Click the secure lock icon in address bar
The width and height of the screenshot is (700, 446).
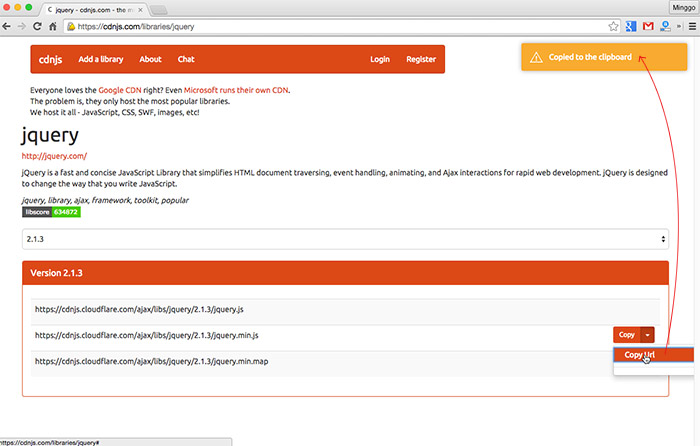[71, 27]
